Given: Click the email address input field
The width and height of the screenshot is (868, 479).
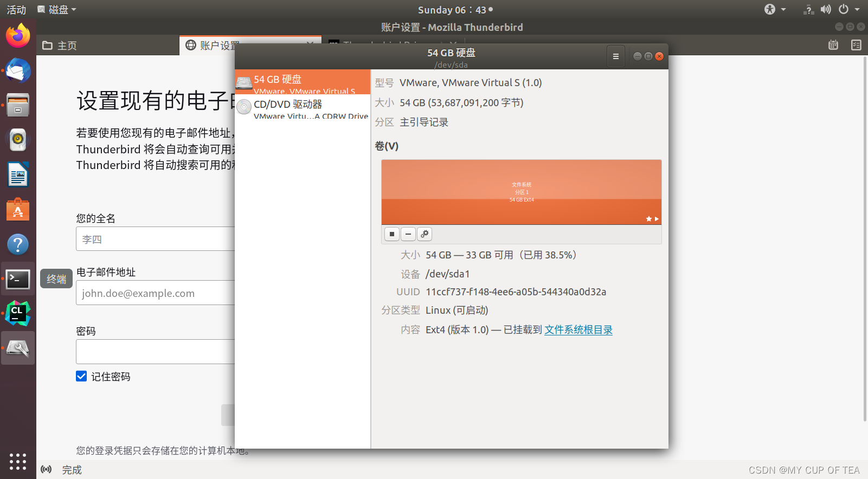Looking at the screenshot, I should coord(156,293).
